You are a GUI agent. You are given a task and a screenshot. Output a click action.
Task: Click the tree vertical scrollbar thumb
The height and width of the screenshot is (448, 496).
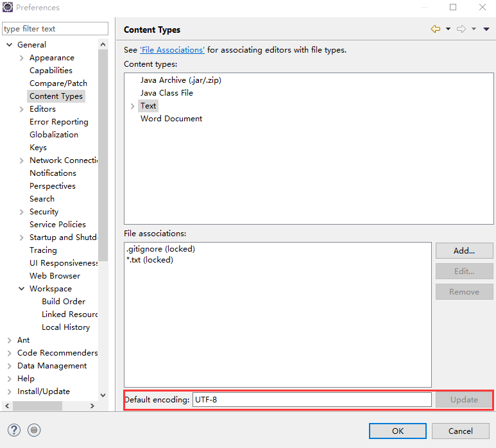[x=103, y=155]
